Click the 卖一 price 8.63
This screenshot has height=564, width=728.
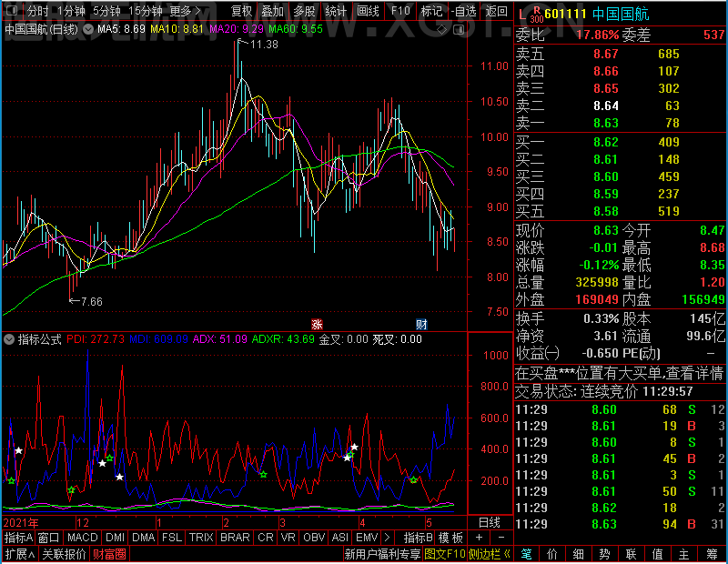(x=606, y=123)
